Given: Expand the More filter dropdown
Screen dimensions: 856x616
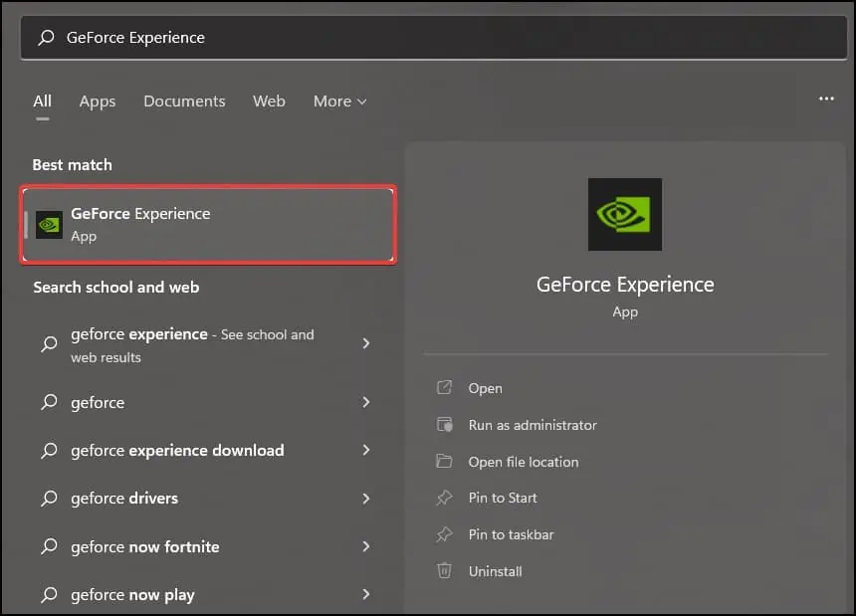Looking at the screenshot, I should pyautogui.click(x=339, y=101).
